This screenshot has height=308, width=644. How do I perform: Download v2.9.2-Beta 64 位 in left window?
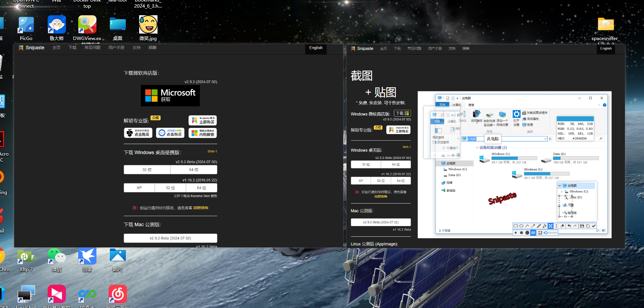[x=194, y=170]
